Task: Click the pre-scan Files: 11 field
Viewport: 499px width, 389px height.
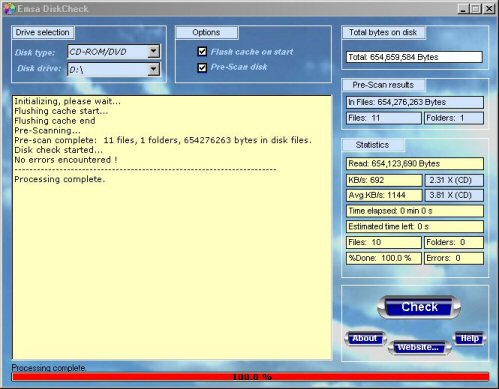Action: 384,118
